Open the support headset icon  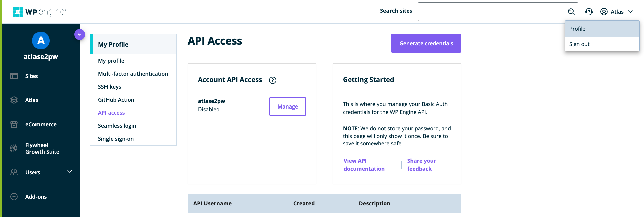(589, 12)
